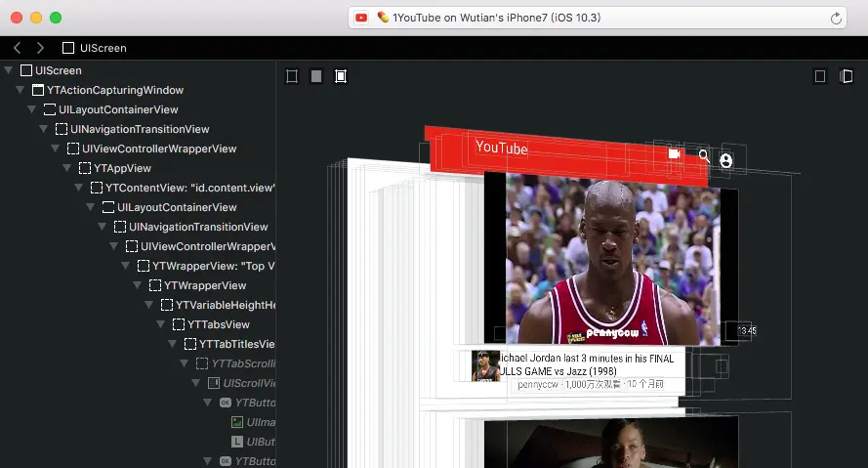Viewport: 868px width, 468px height.
Task: Click the view icon beside YTVariableHeightHe
Action: coord(167,305)
